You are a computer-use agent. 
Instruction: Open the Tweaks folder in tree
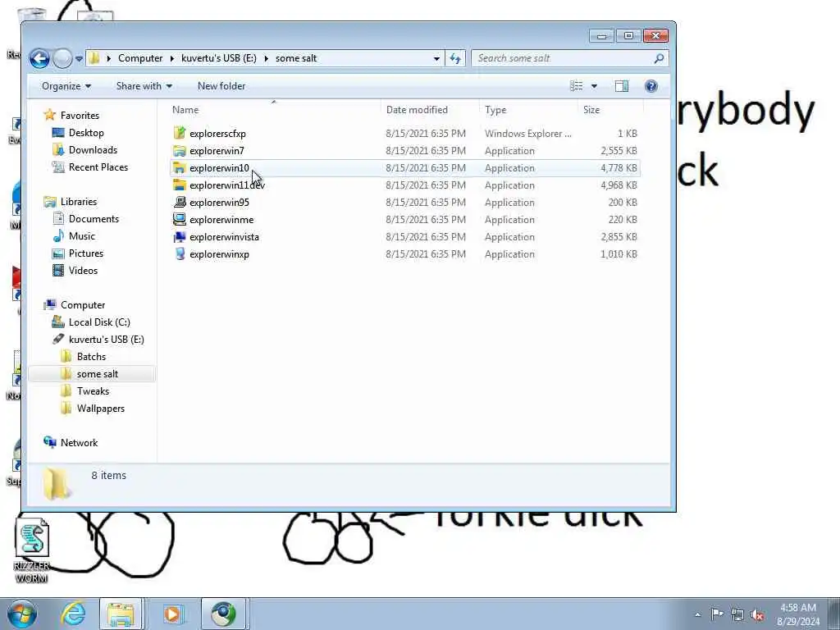93,391
